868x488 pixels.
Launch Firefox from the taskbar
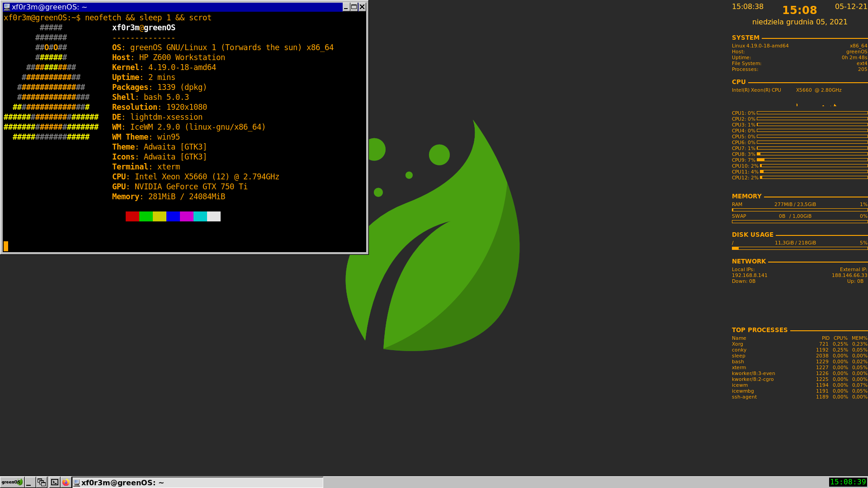point(66,482)
